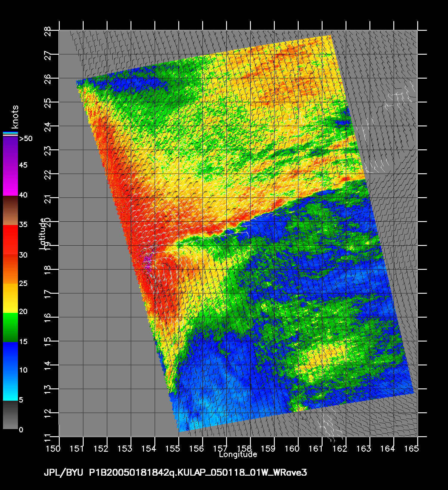
Task: Click the '>50' legend value
Action: click(26, 139)
